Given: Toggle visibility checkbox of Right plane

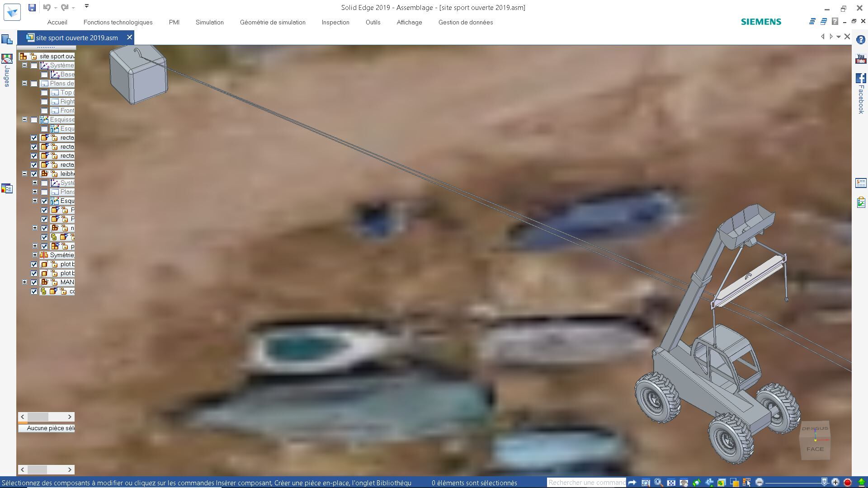Looking at the screenshot, I should pyautogui.click(x=44, y=102).
